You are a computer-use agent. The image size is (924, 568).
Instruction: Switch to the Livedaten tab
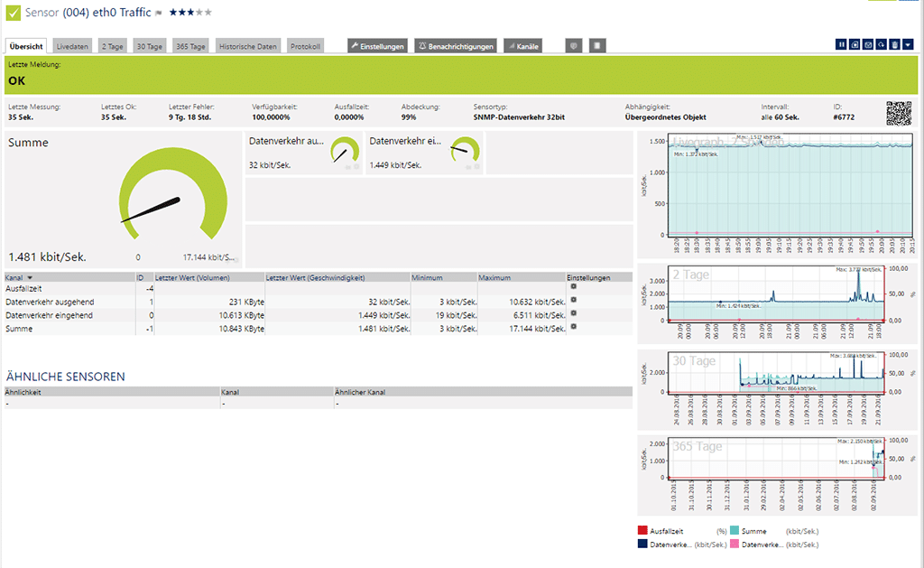72,45
